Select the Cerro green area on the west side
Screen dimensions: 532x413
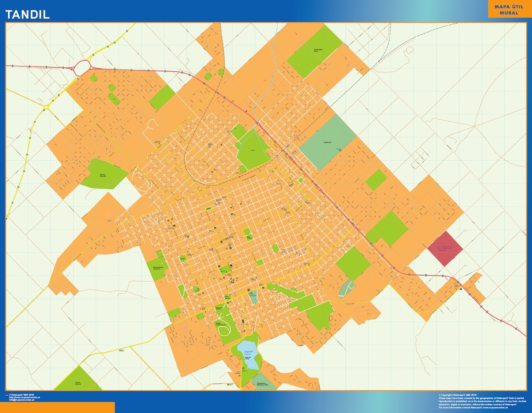tap(103, 174)
